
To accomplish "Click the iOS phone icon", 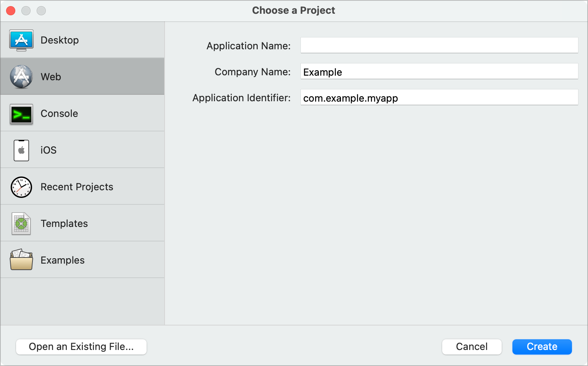I will pos(21,150).
